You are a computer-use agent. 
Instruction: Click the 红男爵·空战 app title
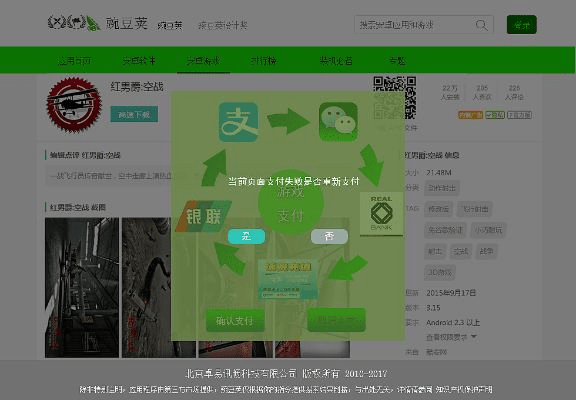[x=137, y=87]
